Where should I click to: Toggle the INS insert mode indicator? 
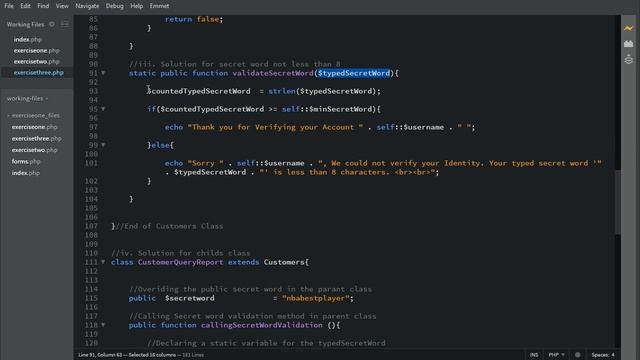[x=534, y=355]
